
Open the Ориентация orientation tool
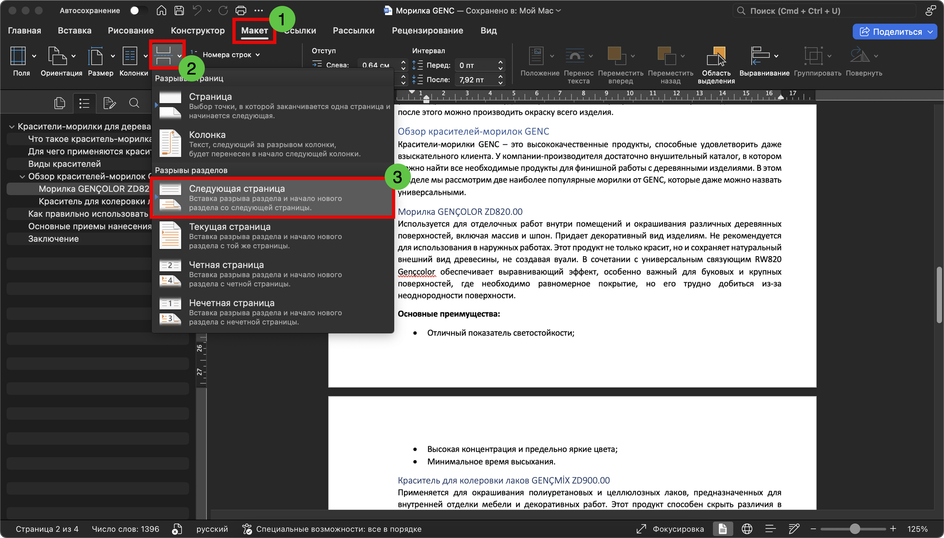[x=61, y=61]
